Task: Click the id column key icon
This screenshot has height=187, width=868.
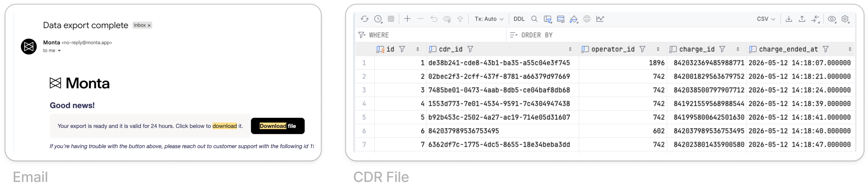Action: coord(380,49)
